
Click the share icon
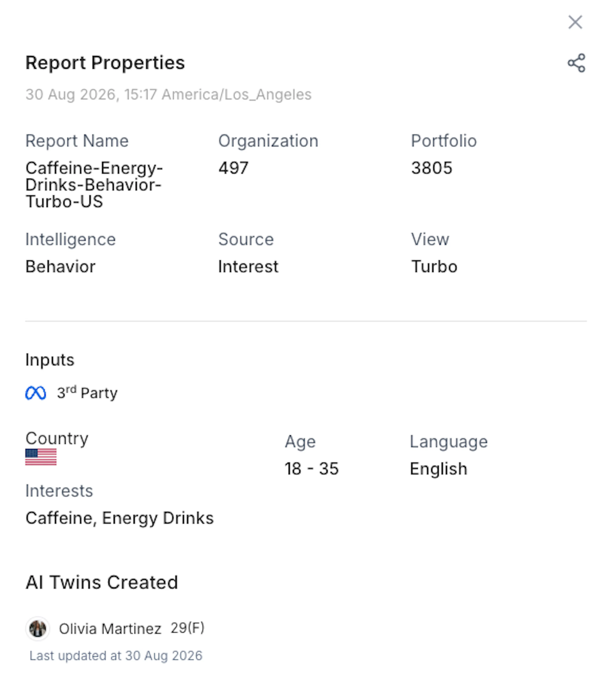pos(576,63)
